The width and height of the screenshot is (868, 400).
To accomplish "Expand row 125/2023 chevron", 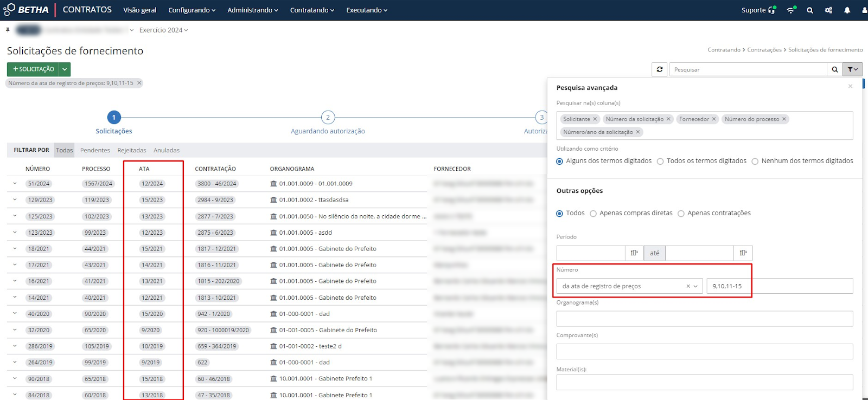I will pyautogui.click(x=15, y=216).
